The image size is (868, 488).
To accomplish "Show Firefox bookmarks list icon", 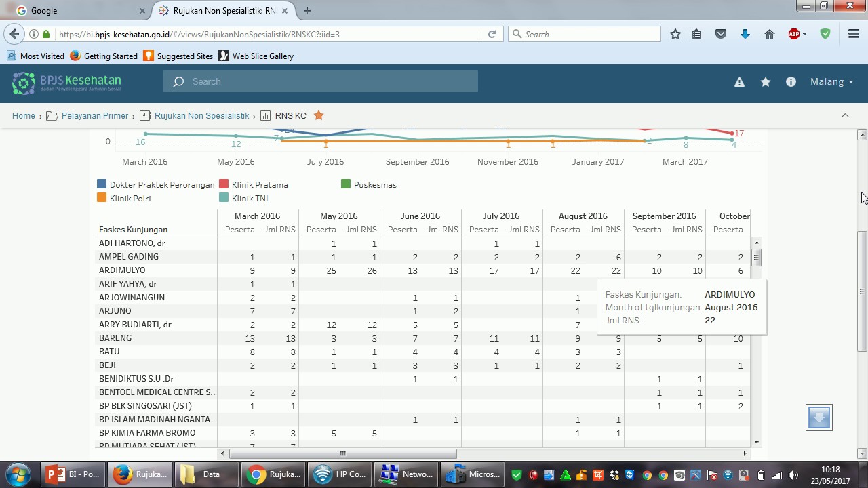I will (x=696, y=34).
